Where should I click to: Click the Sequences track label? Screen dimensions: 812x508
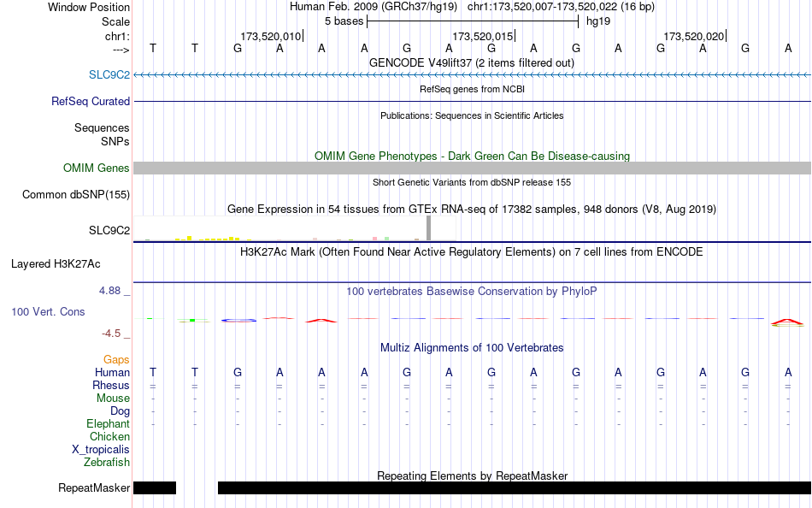tap(102, 127)
